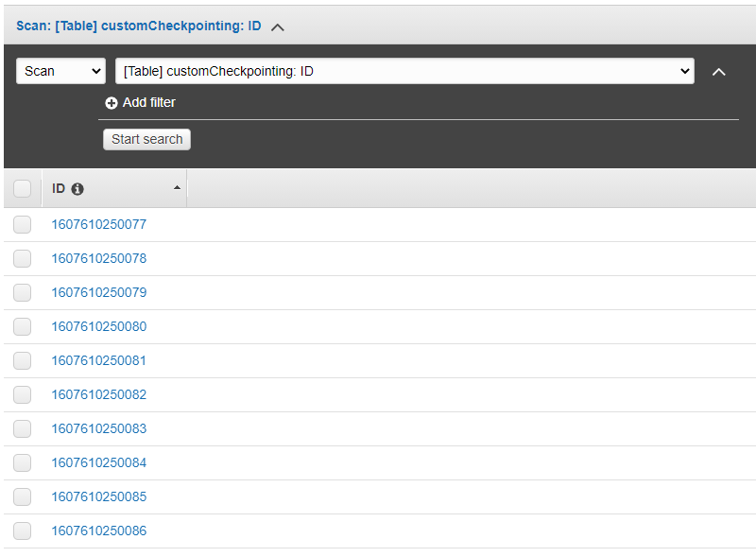Collapse the search form with the right chevron
The width and height of the screenshot is (756, 557).
[x=719, y=71]
